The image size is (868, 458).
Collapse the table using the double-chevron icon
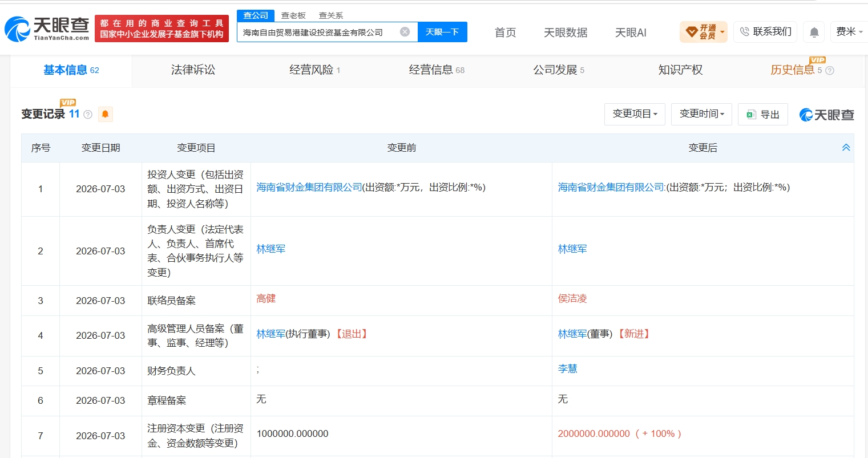[x=846, y=148]
